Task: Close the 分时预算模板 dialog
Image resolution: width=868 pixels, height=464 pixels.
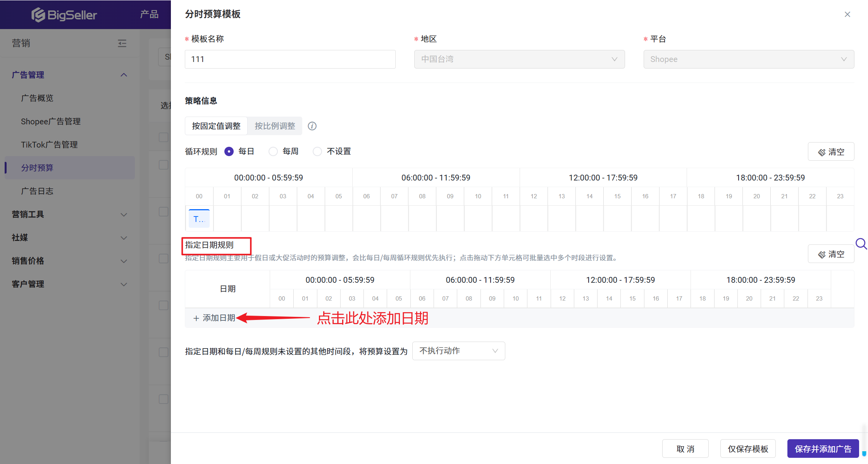Action: tap(847, 14)
